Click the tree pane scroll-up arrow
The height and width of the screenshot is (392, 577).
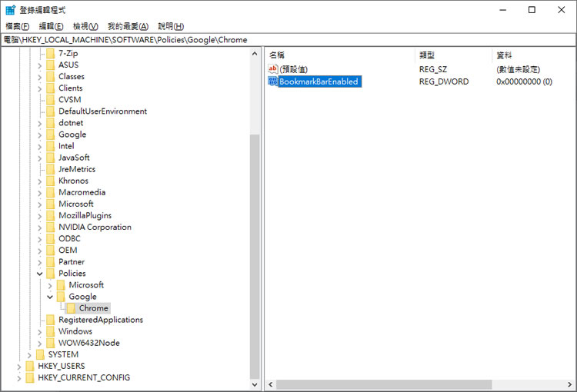coord(255,54)
